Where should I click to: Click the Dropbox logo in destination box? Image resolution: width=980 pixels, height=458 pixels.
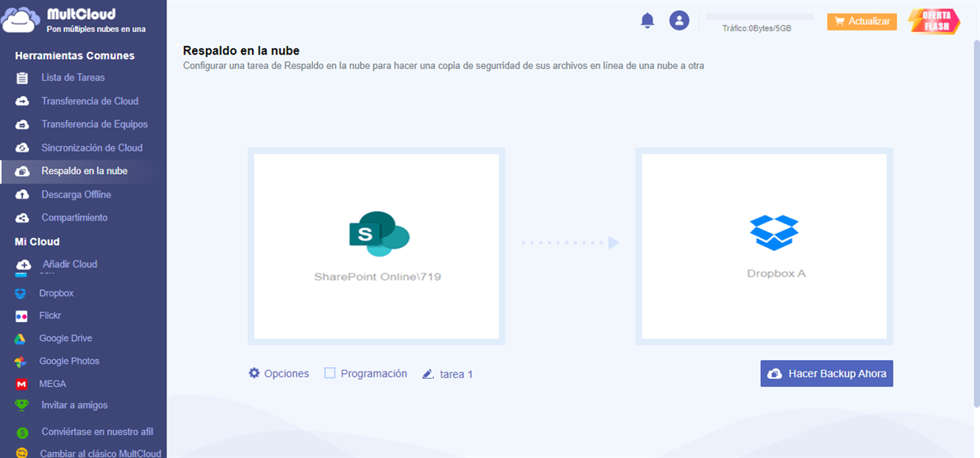(774, 232)
